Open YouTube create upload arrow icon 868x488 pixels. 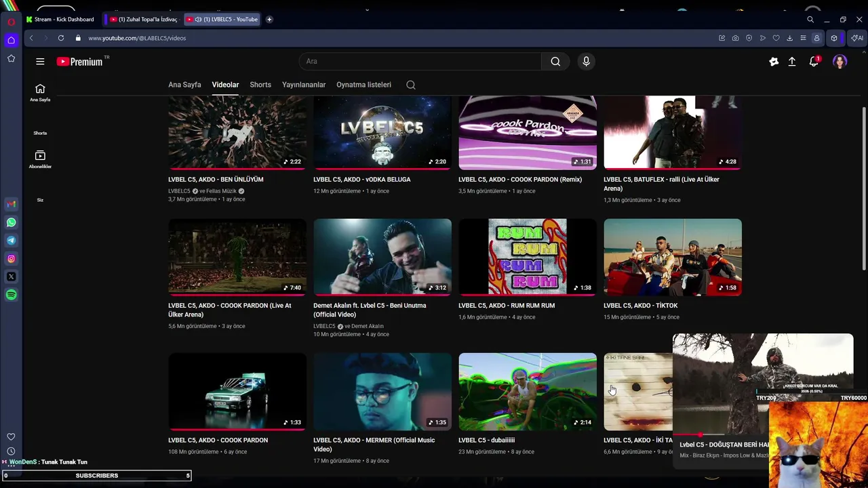click(x=791, y=62)
